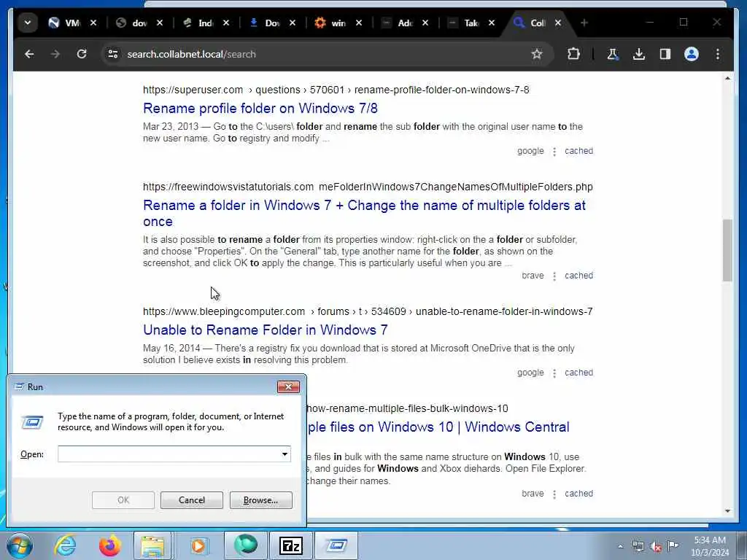Switch to the 'Ind' tab
The width and height of the screenshot is (747, 560).
point(198,23)
